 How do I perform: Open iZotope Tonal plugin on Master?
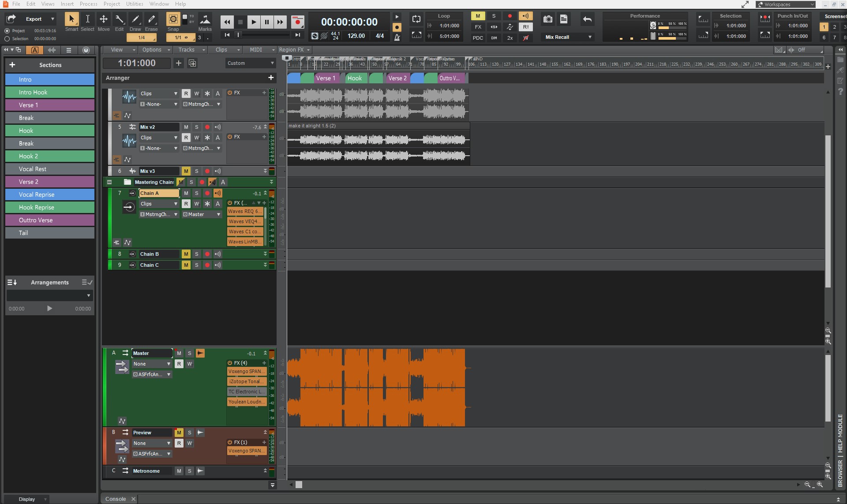tap(247, 381)
